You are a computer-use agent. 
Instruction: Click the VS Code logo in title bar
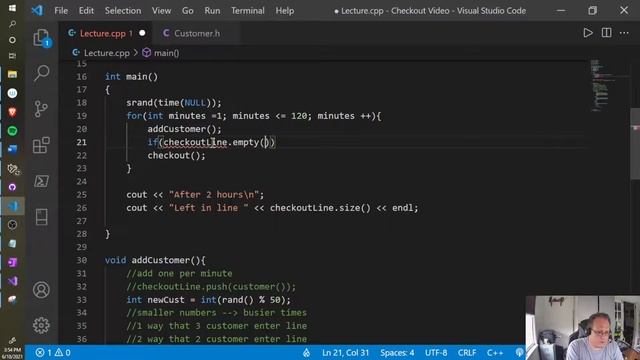38,10
